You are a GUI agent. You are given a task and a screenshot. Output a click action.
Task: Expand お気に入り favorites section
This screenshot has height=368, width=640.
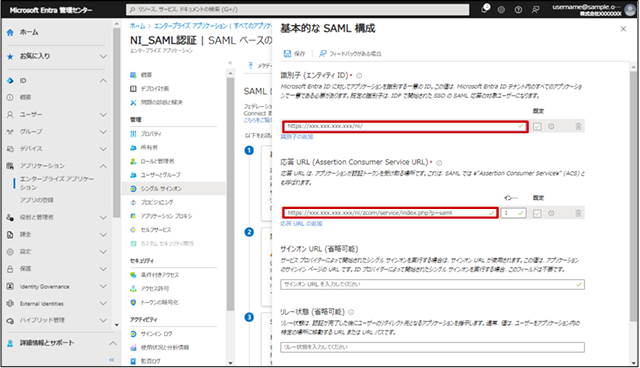(x=103, y=56)
